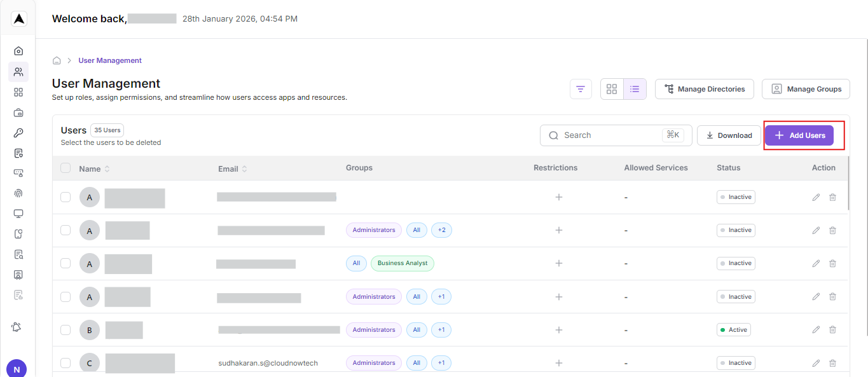Open the Applications grid icon in the sidebar
Image resolution: width=868 pixels, height=377 pixels.
[x=18, y=92]
